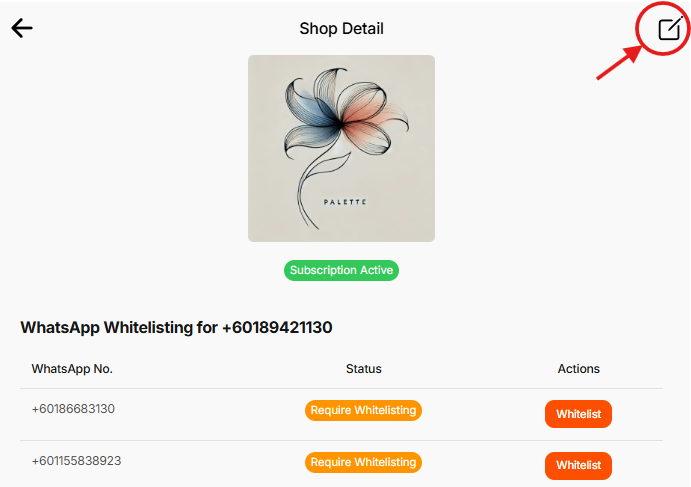Go back using the left arrow

(x=22, y=28)
